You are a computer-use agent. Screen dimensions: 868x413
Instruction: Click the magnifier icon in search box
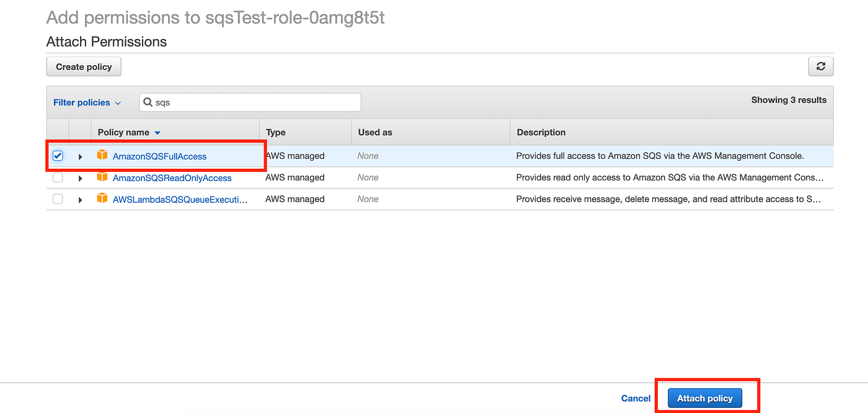pos(148,102)
